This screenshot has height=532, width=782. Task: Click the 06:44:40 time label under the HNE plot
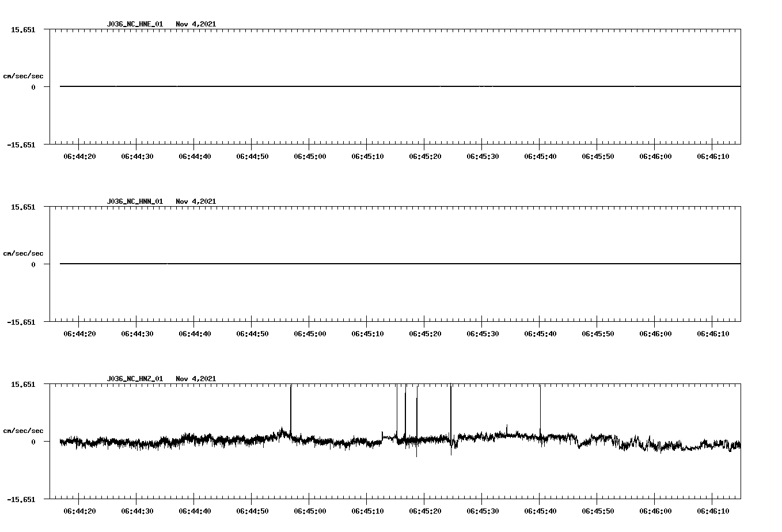(x=195, y=157)
